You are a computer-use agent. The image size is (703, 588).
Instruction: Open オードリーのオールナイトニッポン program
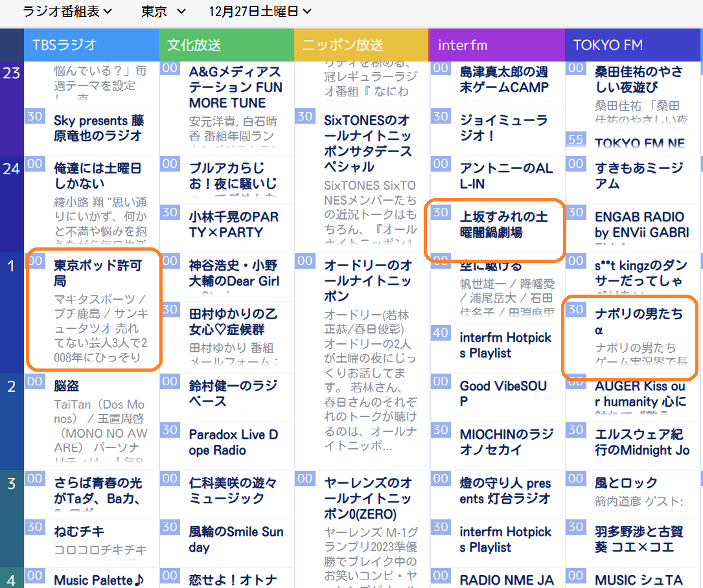367,281
